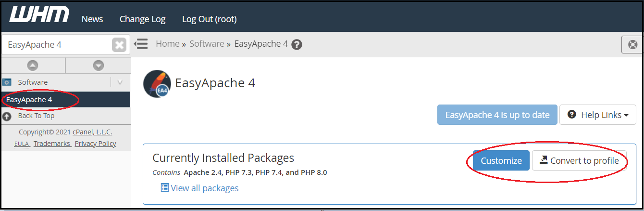Open the help question mark icon

pos(297,45)
